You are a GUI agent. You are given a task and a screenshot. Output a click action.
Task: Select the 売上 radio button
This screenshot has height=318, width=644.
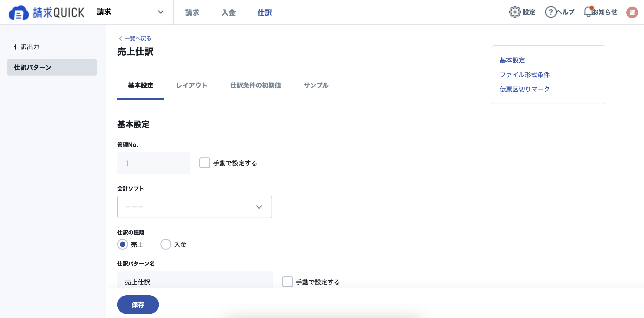tap(122, 244)
